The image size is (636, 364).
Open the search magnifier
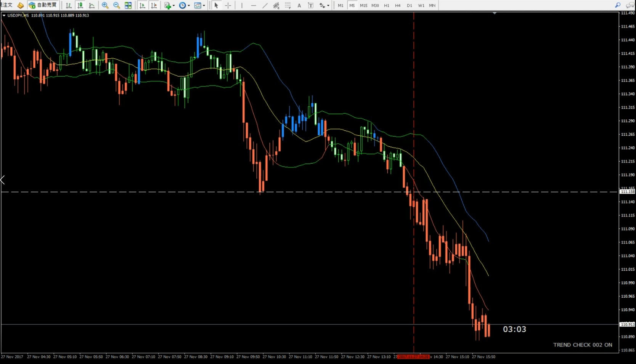click(x=618, y=5)
